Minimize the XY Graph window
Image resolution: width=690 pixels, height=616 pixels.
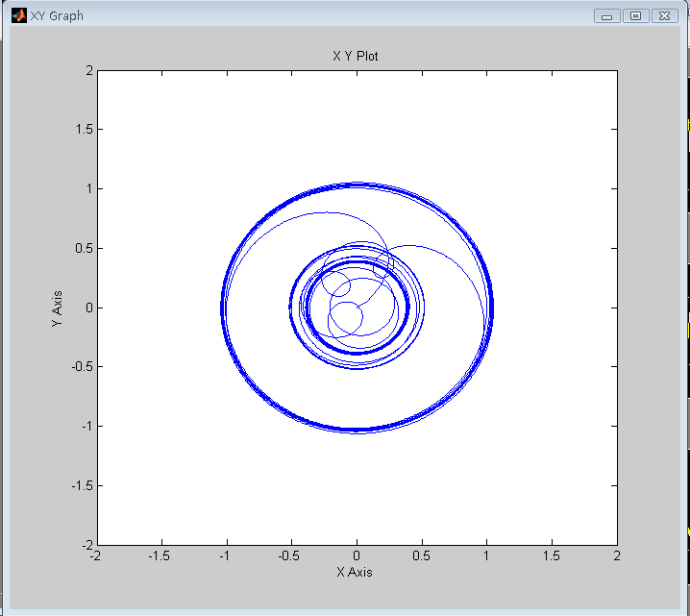(x=606, y=16)
